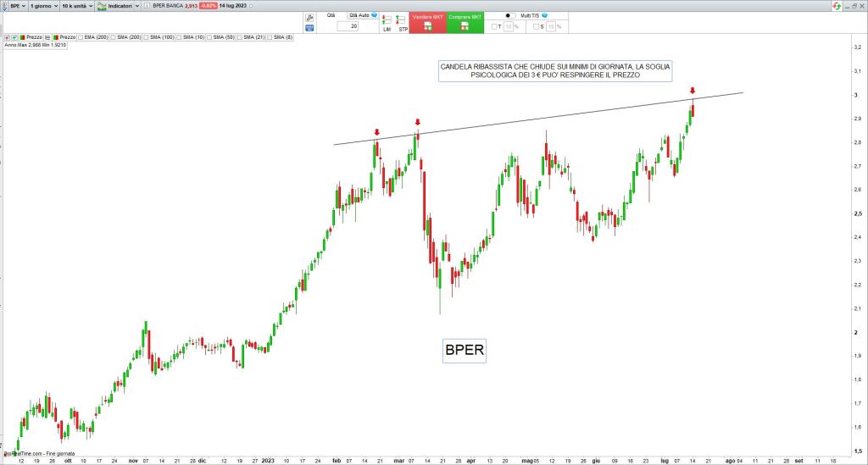868x465 pixels.
Task: Click the second Prezzo label
Action: click(x=68, y=37)
